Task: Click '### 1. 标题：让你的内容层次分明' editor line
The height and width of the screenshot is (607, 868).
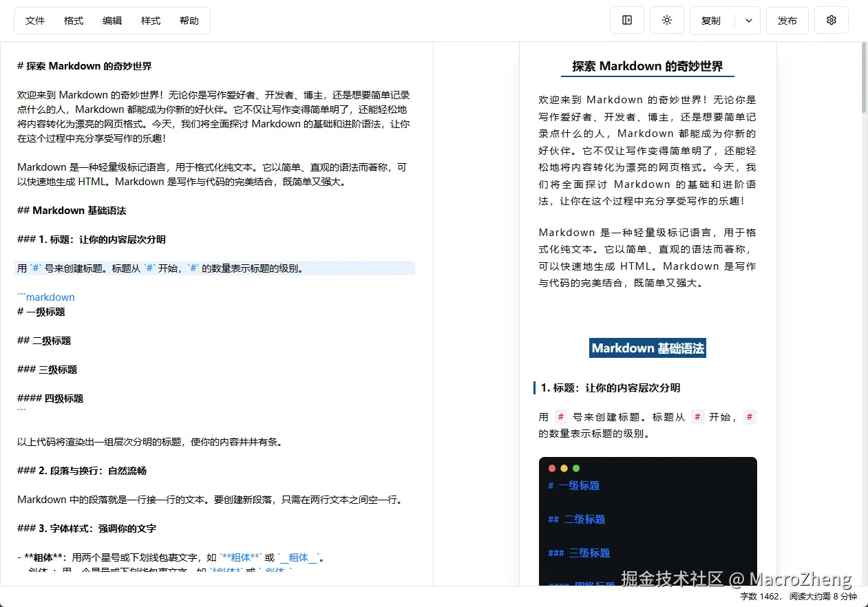Action: tap(92, 239)
